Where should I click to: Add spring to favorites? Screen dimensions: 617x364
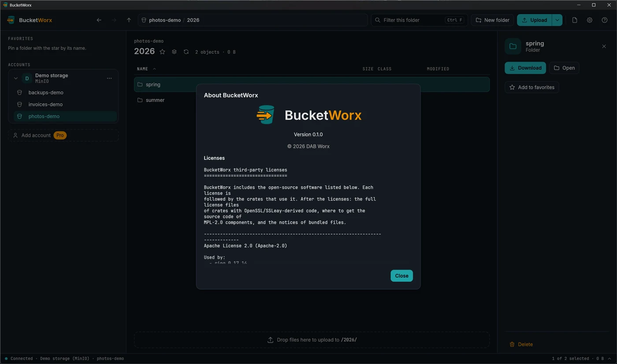pos(532,87)
